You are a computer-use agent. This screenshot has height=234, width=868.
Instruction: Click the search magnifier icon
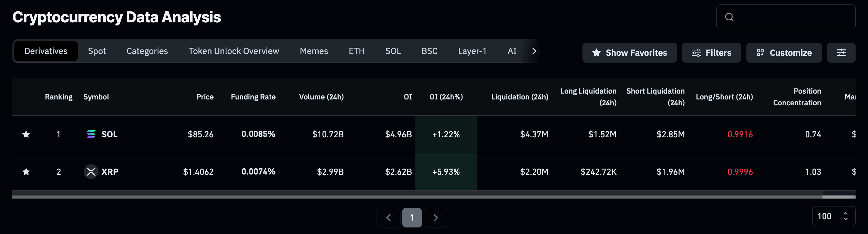click(729, 17)
